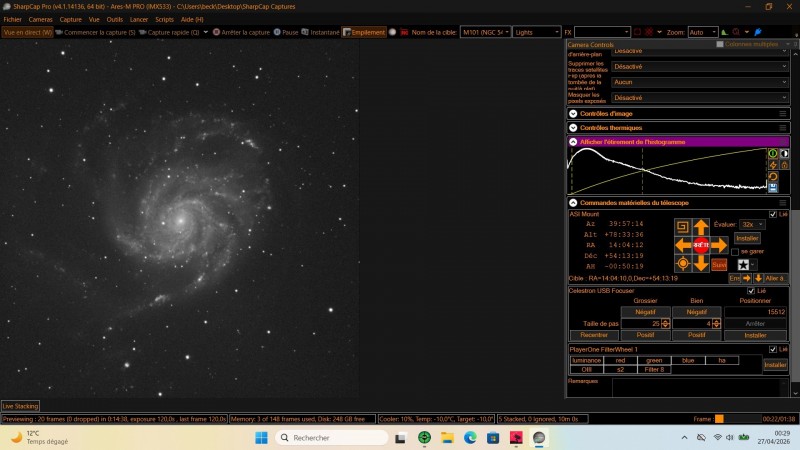Viewport: 800px width, 450px height.
Task: Collapse the histogram stretch section
Action: click(x=573, y=142)
